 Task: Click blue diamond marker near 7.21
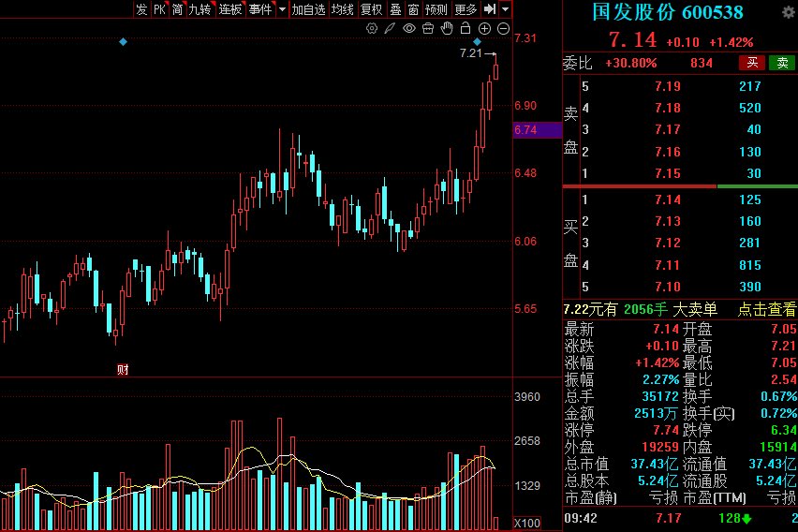[x=477, y=41]
